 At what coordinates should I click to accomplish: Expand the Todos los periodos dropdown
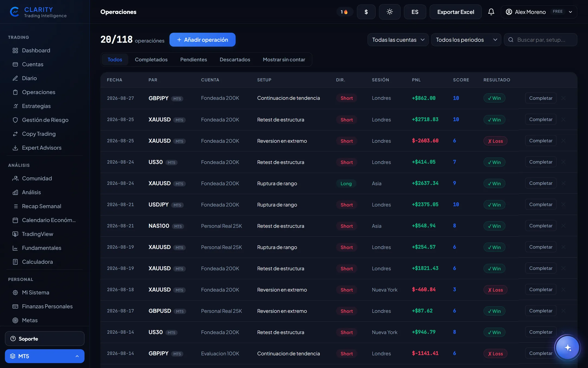click(x=466, y=40)
